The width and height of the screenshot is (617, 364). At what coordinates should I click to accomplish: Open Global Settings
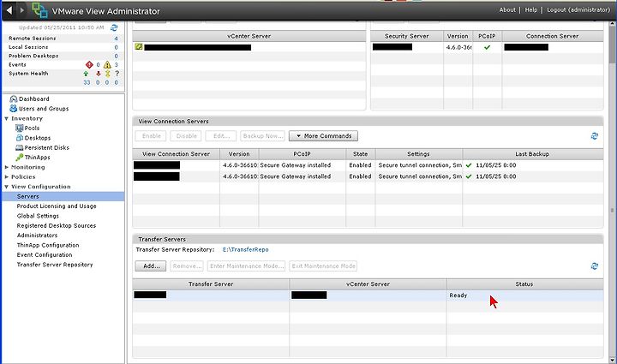point(38,216)
